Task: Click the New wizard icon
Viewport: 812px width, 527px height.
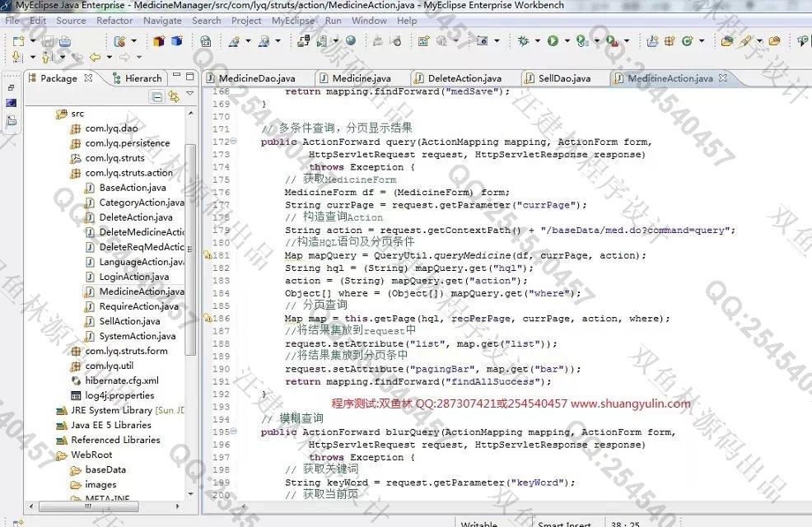Action: 18,41
